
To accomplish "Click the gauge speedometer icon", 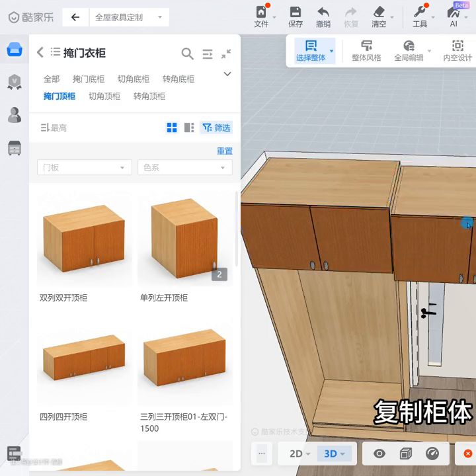I will (x=432, y=454).
